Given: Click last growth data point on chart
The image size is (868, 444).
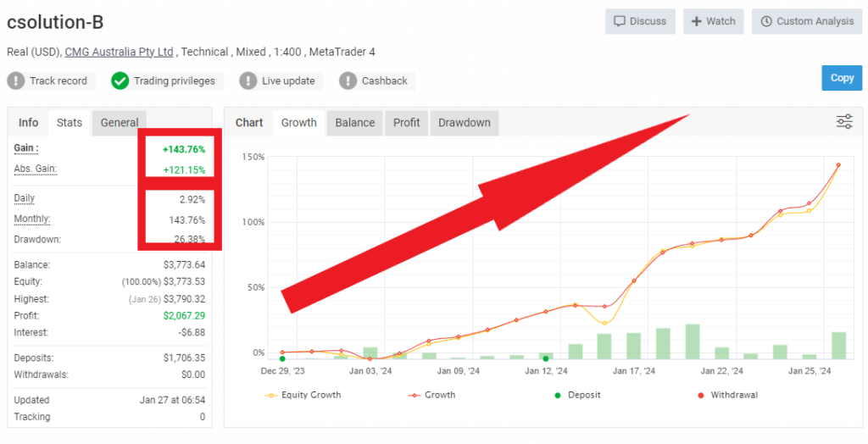Looking at the screenshot, I should click(838, 165).
